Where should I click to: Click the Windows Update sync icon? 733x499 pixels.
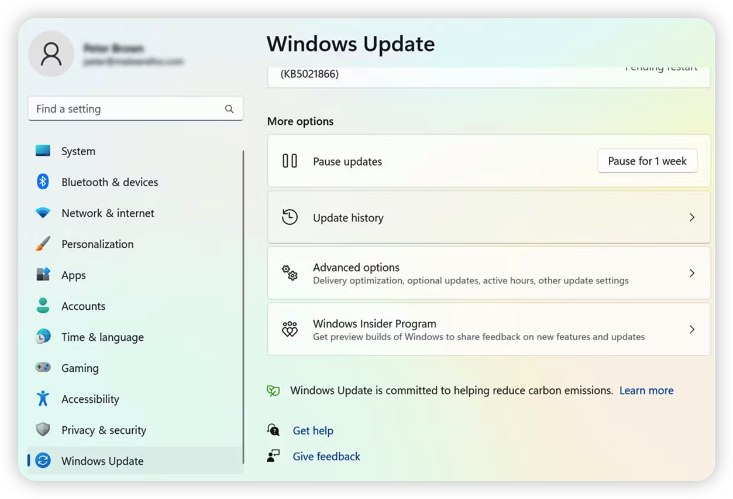click(43, 461)
